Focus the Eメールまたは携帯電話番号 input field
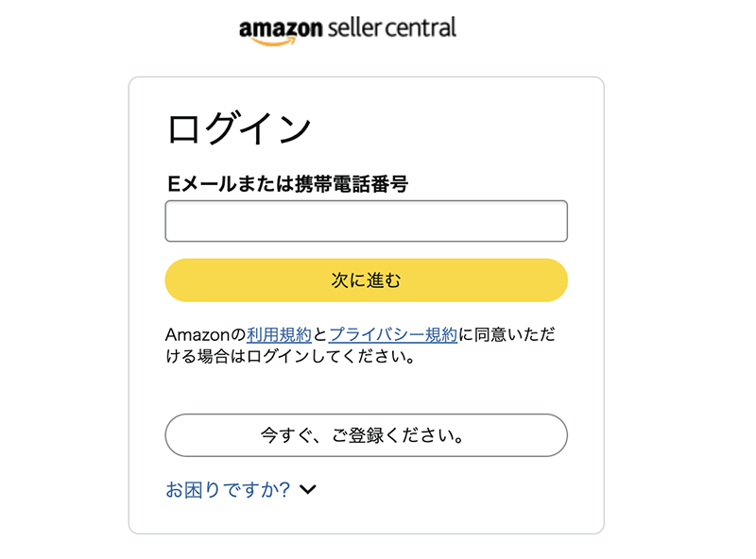 (x=367, y=221)
